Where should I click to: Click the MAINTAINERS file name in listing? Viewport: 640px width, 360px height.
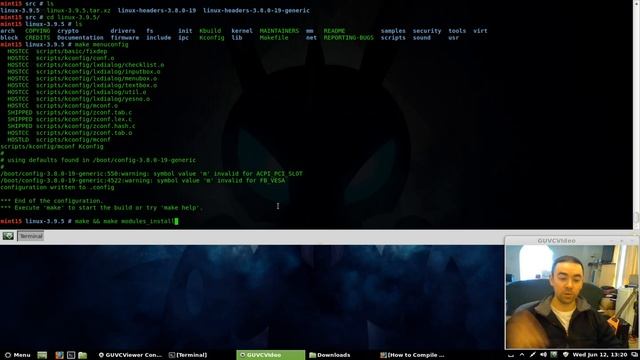point(279,31)
